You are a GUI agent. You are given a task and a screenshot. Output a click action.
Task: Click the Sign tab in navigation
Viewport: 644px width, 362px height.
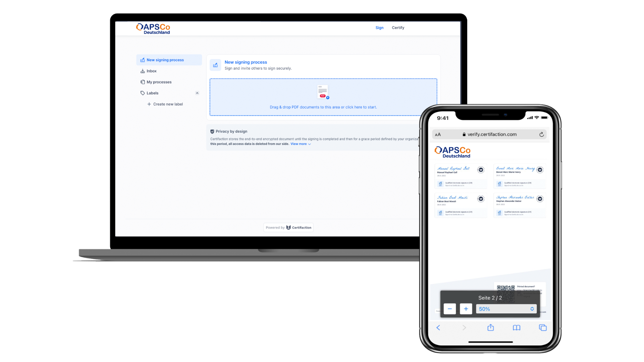coord(379,27)
